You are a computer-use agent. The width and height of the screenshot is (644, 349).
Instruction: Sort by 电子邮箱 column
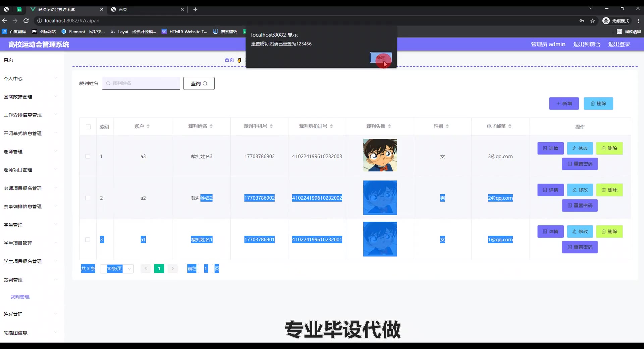coord(510,126)
